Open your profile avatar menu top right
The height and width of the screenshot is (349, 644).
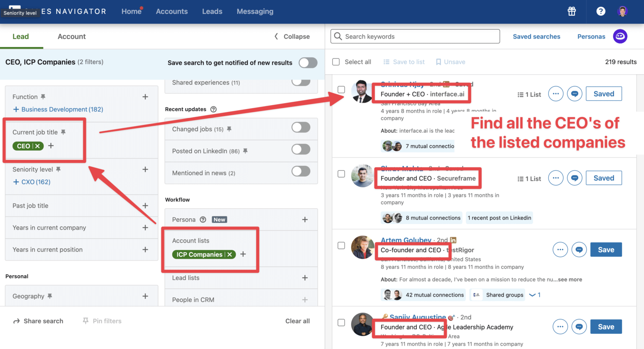(x=623, y=11)
